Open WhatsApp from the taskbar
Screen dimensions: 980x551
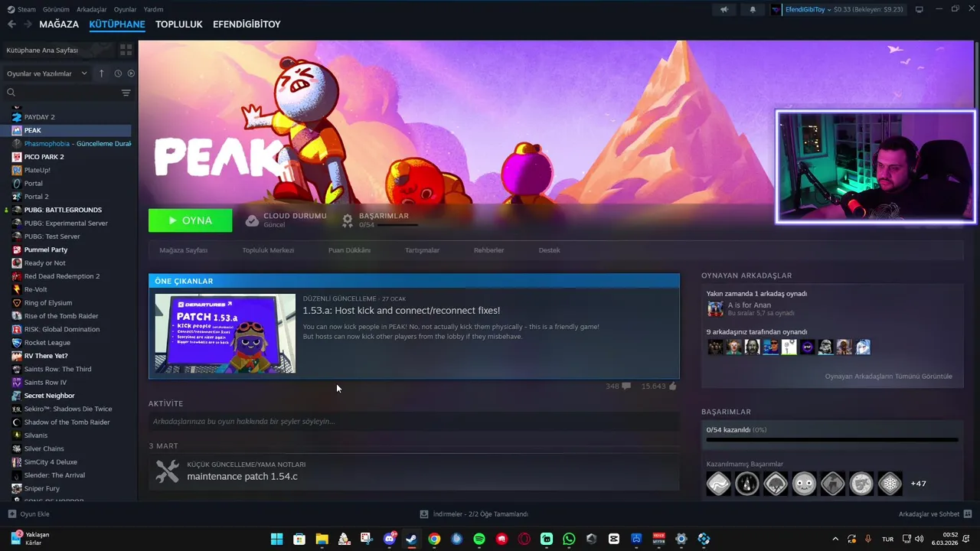coord(569,539)
